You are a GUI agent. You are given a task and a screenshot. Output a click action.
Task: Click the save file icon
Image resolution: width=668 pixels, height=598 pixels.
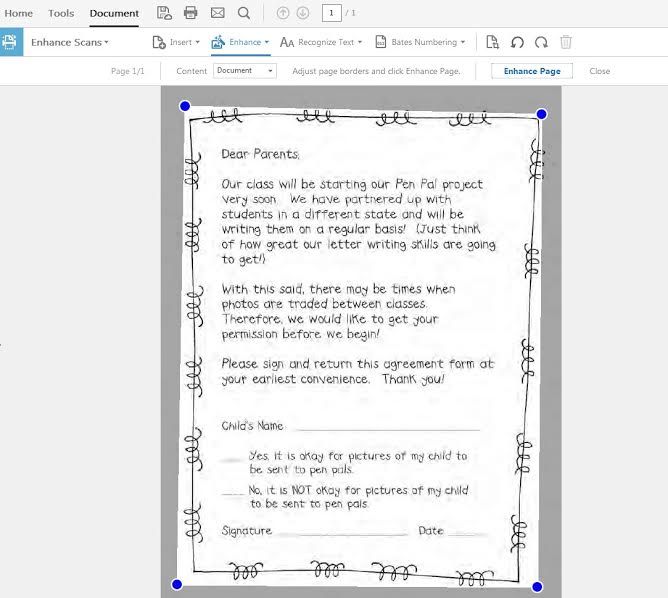pyautogui.click(x=164, y=13)
